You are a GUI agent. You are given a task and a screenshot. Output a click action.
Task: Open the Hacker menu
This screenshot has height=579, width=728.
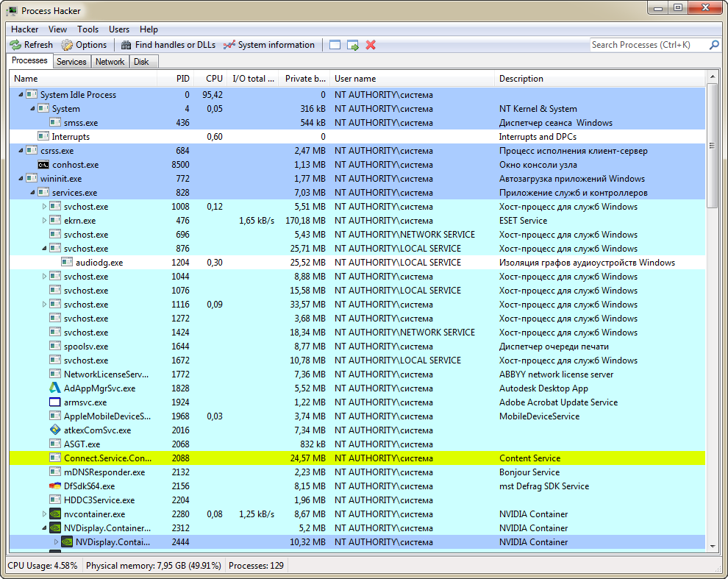coord(25,29)
